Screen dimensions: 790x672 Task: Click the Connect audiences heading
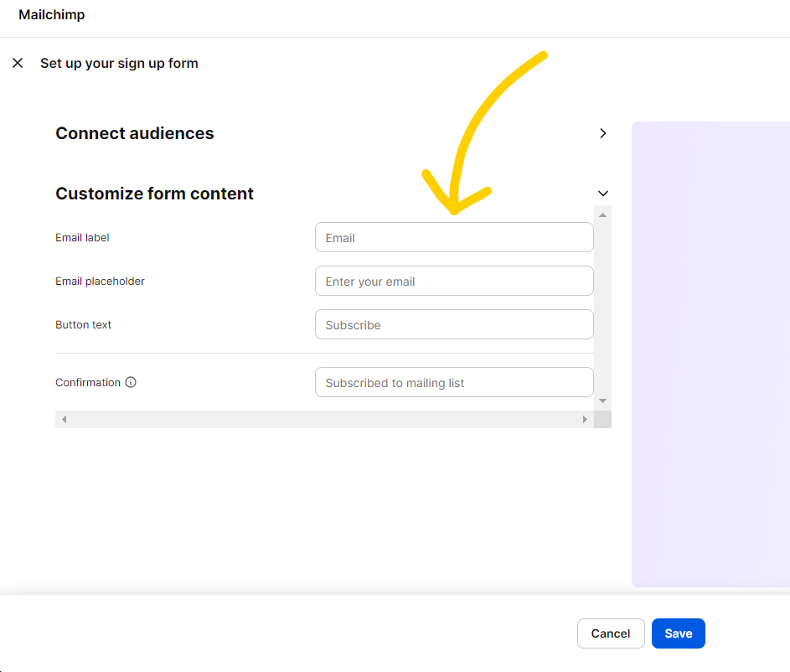point(135,133)
